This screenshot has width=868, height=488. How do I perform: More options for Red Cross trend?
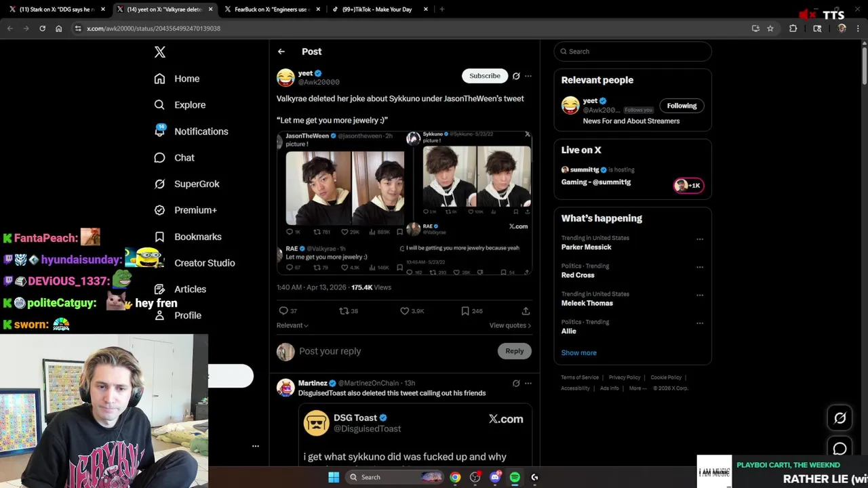coord(700,267)
